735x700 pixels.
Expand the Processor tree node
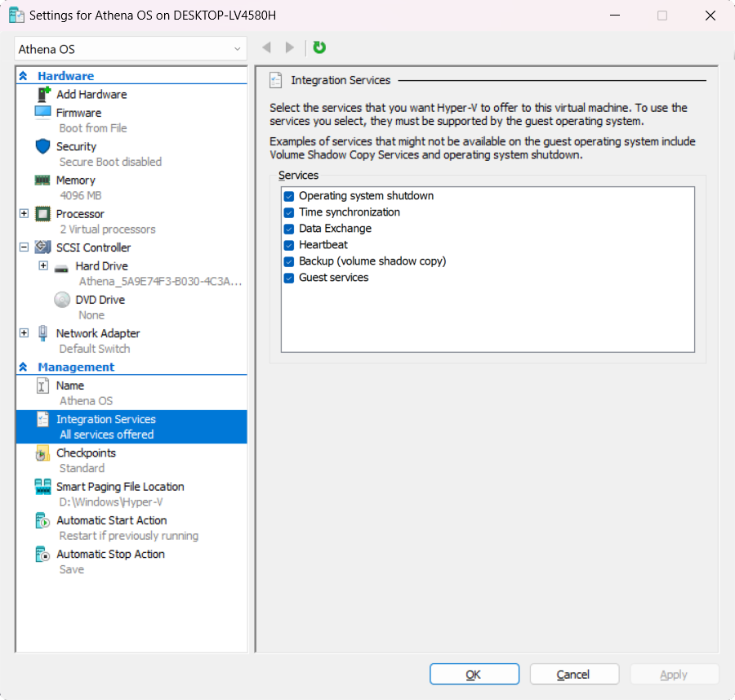coord(24,214)
